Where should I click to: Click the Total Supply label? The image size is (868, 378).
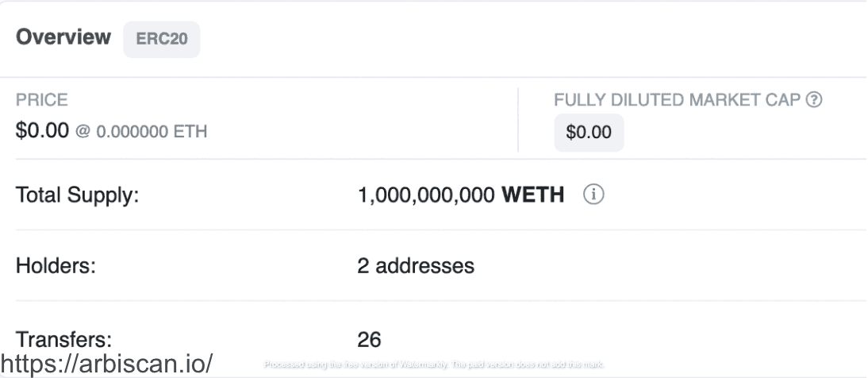click(x=78, y=195)
